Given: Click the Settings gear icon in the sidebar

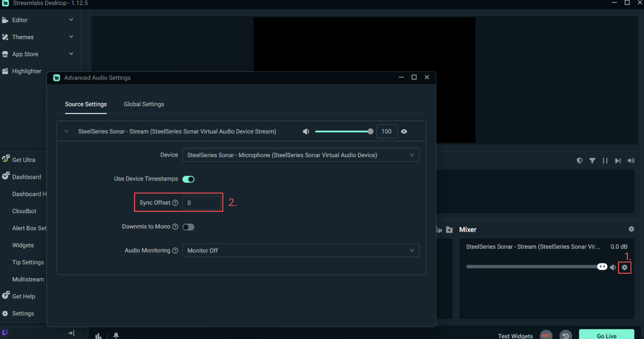Looking at the screenshot, I should [5, 314].
